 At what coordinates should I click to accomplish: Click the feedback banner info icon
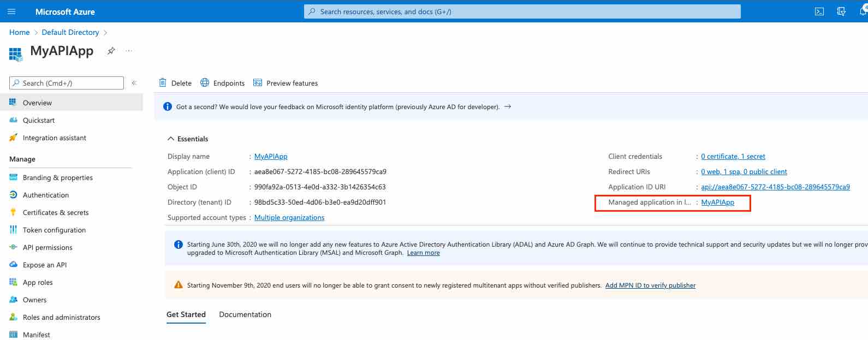tap(168, 106)
